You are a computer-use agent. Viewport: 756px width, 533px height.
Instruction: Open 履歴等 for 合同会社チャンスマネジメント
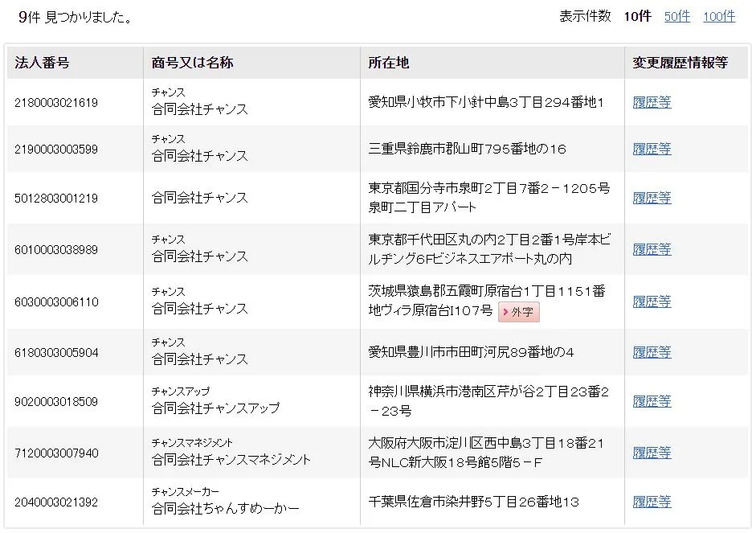pos(652,453)
